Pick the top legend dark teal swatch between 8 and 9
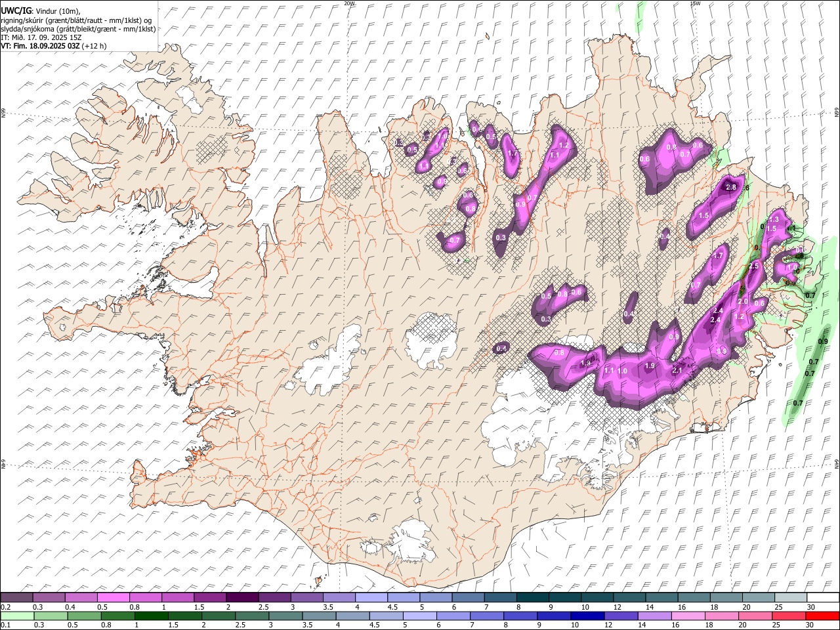The width and height of the screenshot is (840, 630). 532,597
